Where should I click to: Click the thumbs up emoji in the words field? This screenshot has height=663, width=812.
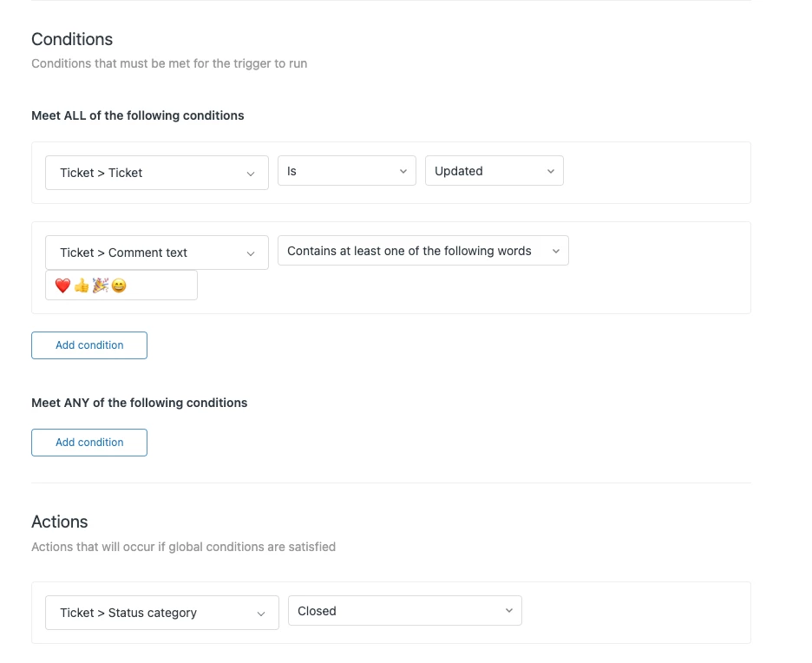[82, 286]
